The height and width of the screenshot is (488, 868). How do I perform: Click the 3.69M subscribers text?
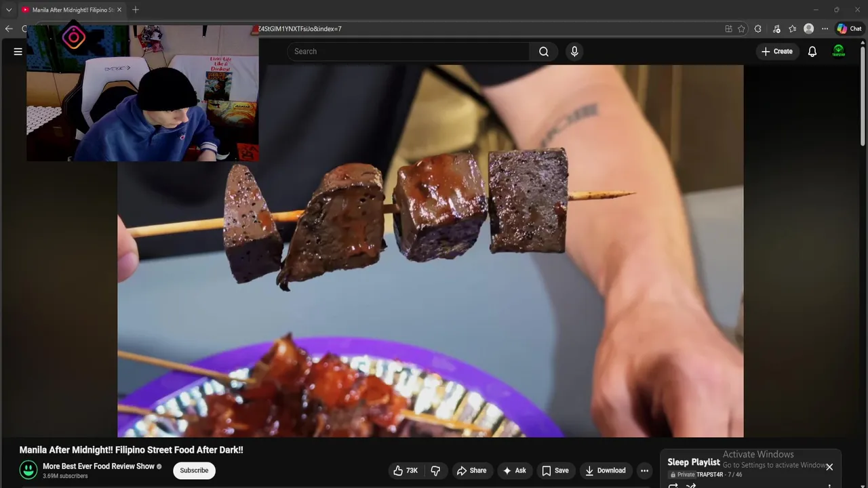(x=65, y=476)
